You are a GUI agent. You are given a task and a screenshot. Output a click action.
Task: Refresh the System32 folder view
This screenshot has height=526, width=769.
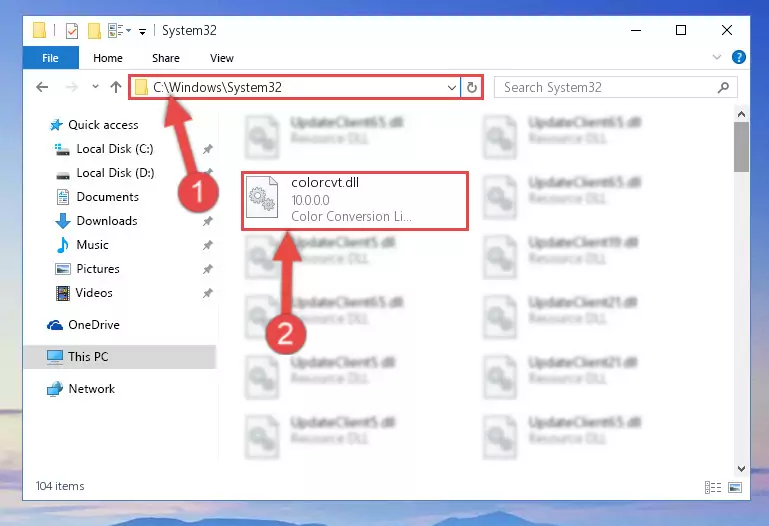click(x=472, y=88)
